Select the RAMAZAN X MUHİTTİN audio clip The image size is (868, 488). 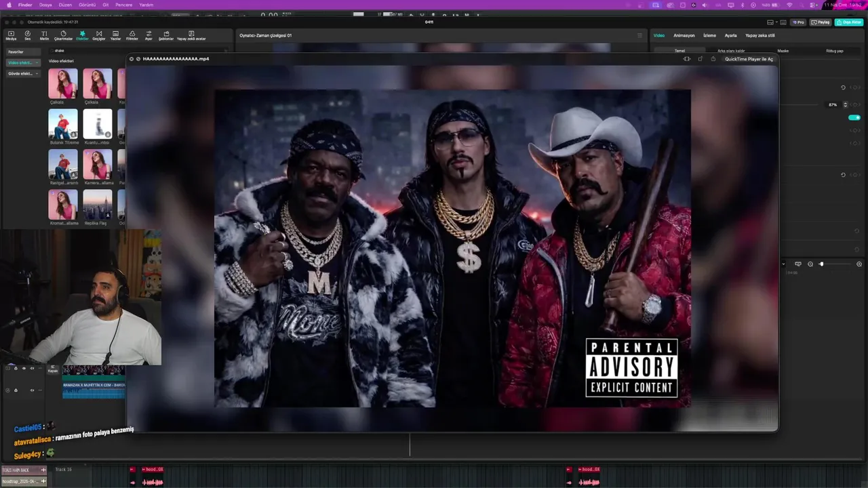[94, 390]
